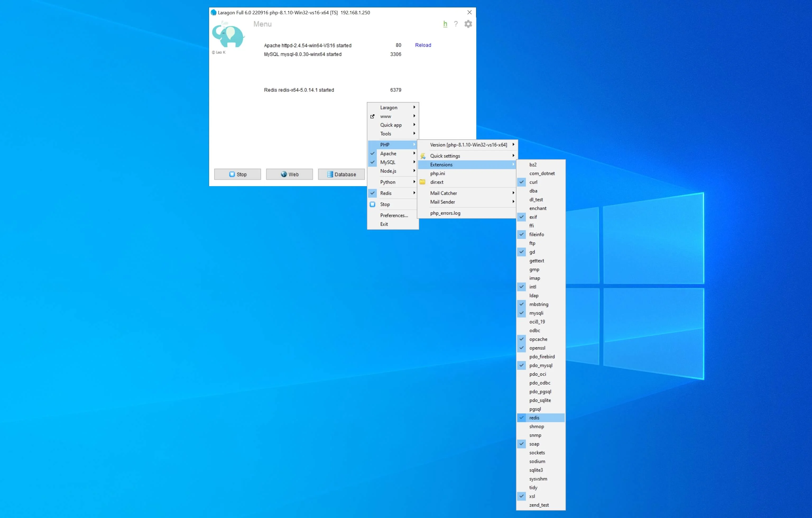This screenshot has height=518, width=812.
Task: Open the Tools submenu
Action: click(393, 134)
